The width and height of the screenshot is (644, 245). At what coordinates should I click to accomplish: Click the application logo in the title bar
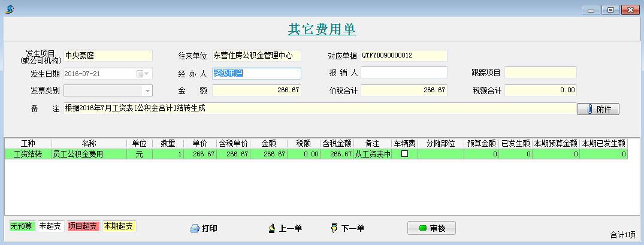[x=10, y=10]
